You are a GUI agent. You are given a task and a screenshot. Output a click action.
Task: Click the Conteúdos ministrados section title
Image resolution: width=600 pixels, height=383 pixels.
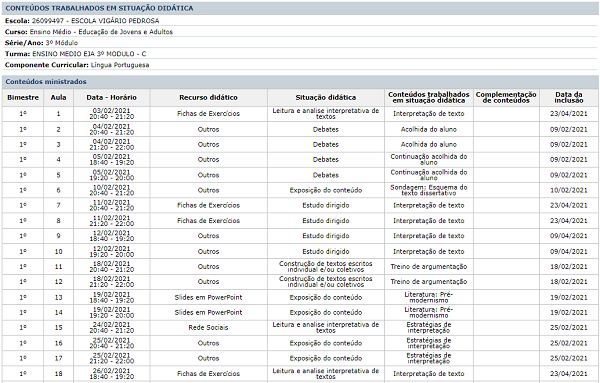[46, 81]
